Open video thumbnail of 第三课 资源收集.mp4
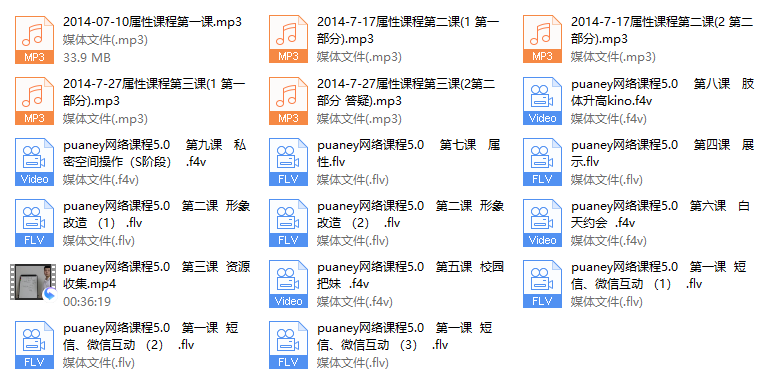Screen dimensions: 776x379 (33, 282)
